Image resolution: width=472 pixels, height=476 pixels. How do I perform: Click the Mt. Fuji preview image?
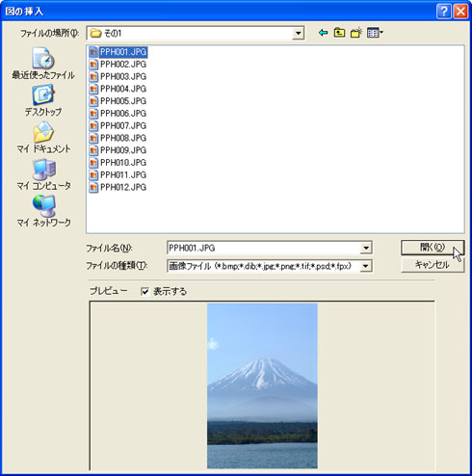coord(262,385)
